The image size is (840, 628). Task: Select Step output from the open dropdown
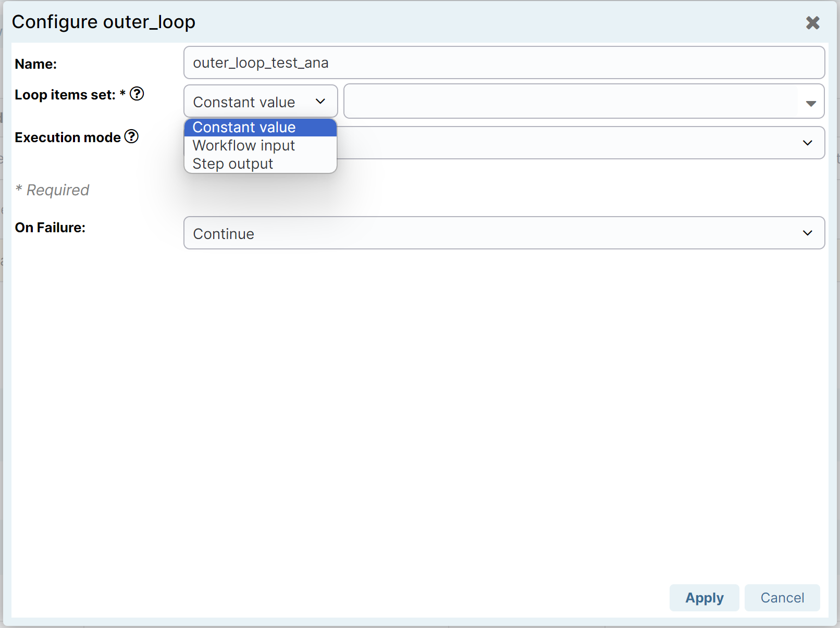click(x=232, y=164)
